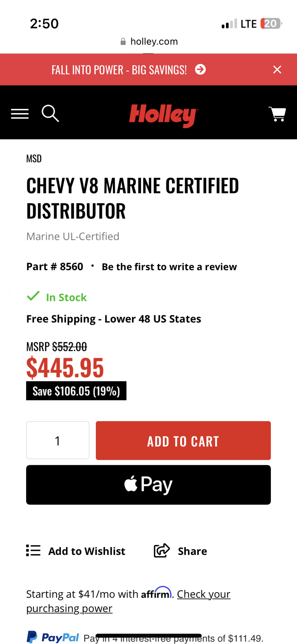Edit the quantity input field
Screen dimensions: 297x644
click(58, 440)
